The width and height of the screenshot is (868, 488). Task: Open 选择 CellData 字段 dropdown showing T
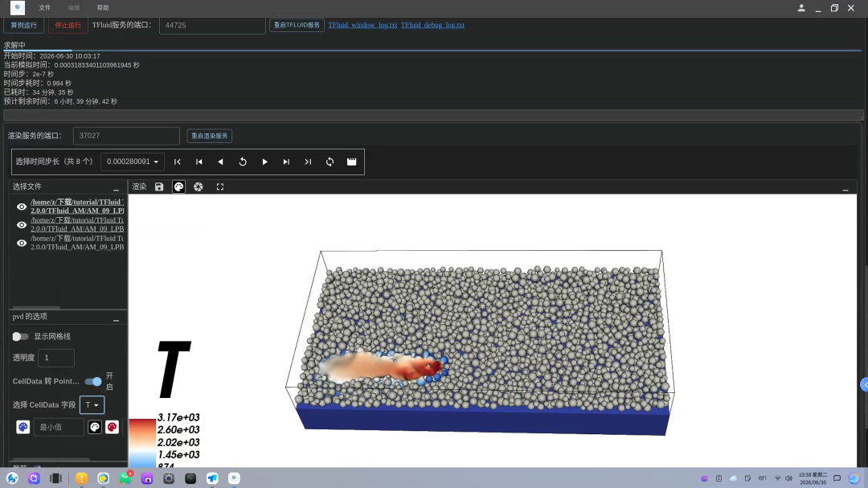coord(92,405)
